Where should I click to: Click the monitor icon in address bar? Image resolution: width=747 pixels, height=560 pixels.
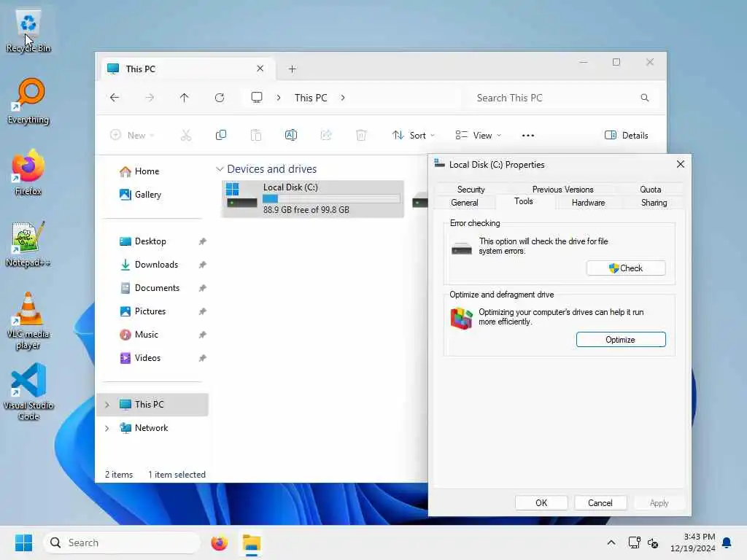click(x=257, y=98)
